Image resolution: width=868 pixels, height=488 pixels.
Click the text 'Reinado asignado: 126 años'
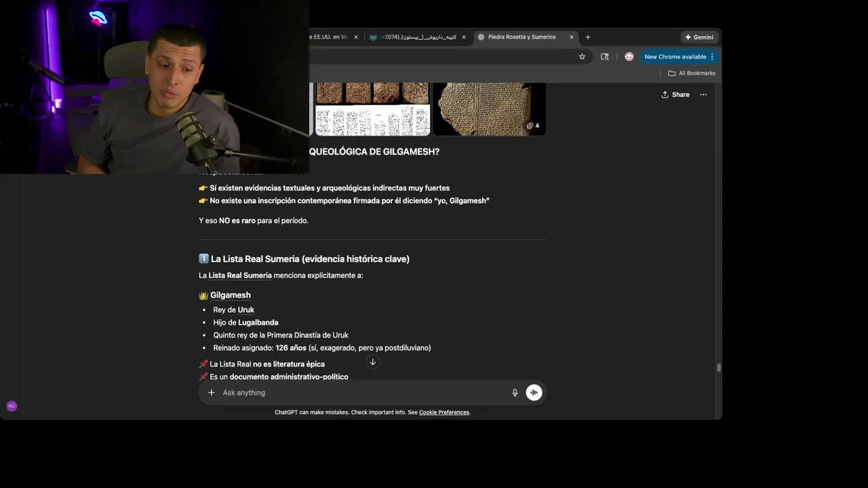tap(260, 348)
